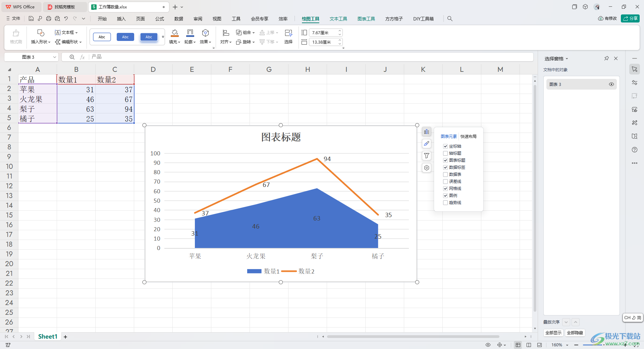Switch to normal view in status bar
644x349 pixels.
coord(518,345)
